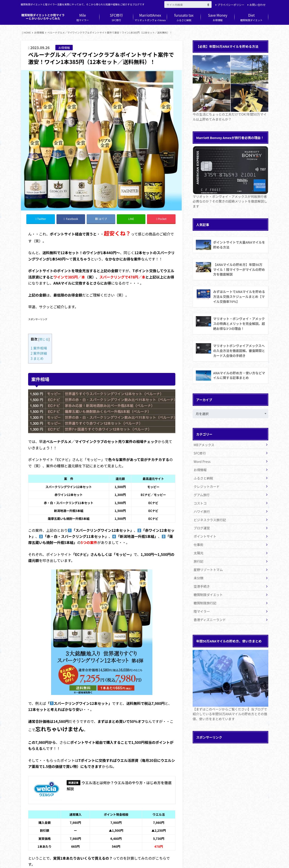Select the furusato tax menu item
The width and height of the screenshot is (289, 868).
(184, 18)
